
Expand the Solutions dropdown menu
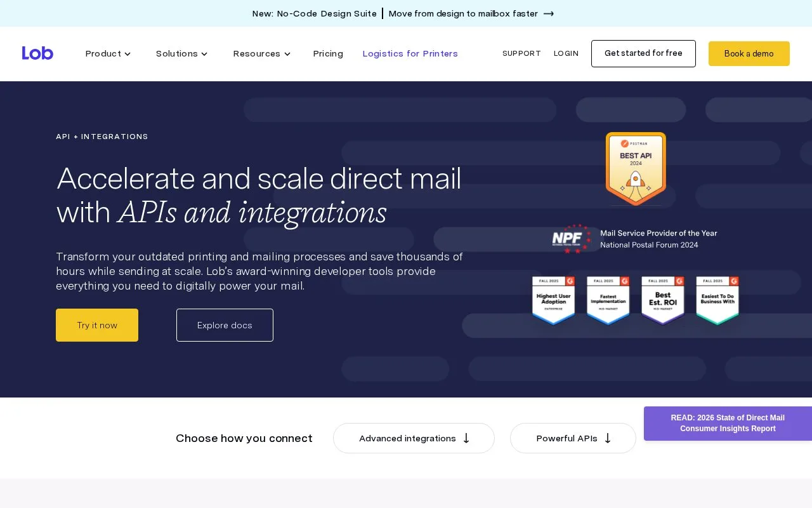[x=181, y=53]
